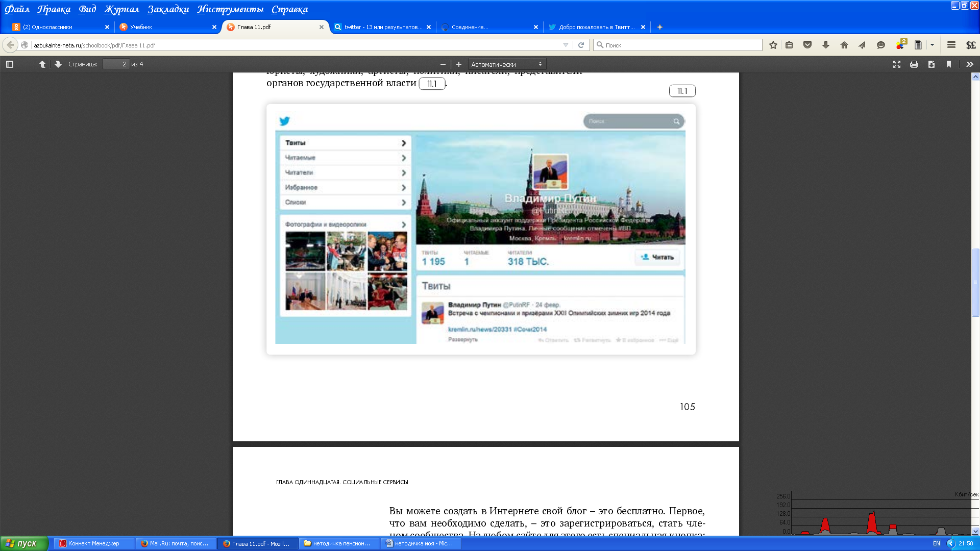Open the Справка menu
Screen dimensions: 980x551
289,9
